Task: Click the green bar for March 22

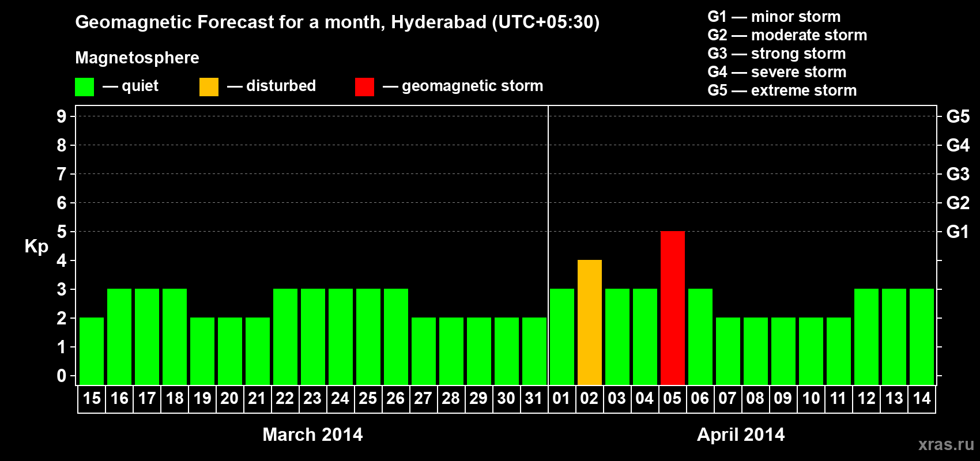Action: (285, 337)
